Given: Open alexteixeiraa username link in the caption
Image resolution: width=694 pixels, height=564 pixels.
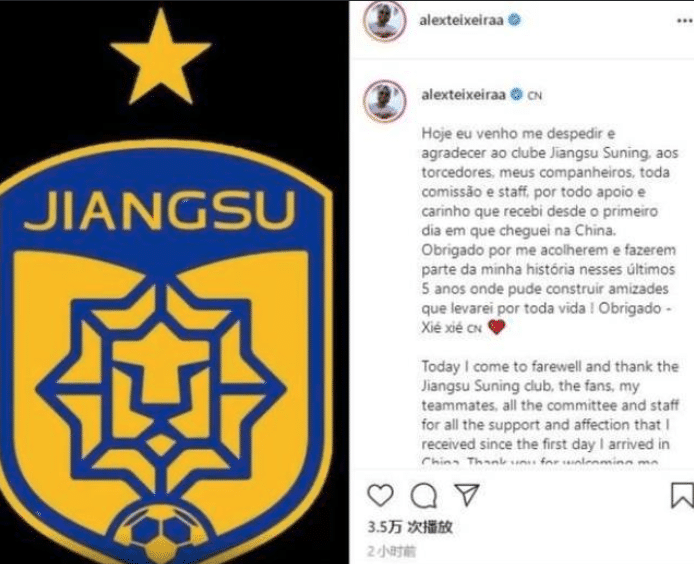Looking at the screenshot, I should coord(463,95).
